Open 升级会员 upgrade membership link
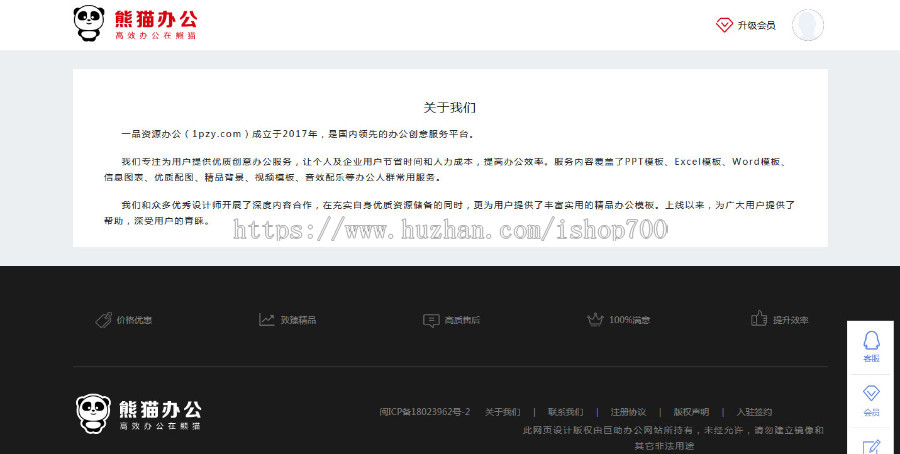This screenshot has width=900, height=454. coord(757,25)
